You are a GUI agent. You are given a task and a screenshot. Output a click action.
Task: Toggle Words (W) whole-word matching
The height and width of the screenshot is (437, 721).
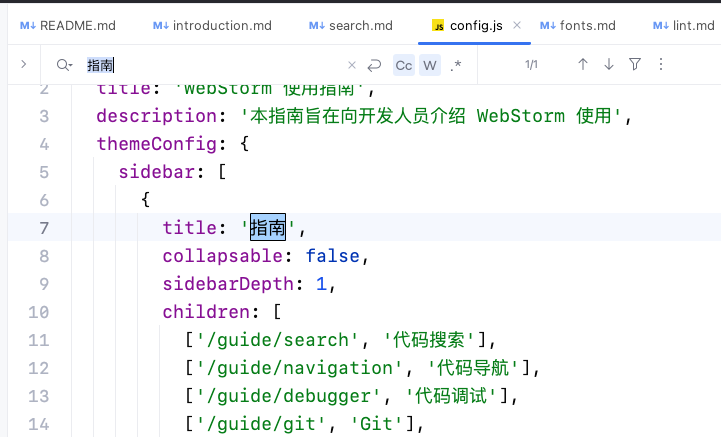pyautogui.click(x=430, y=65)
